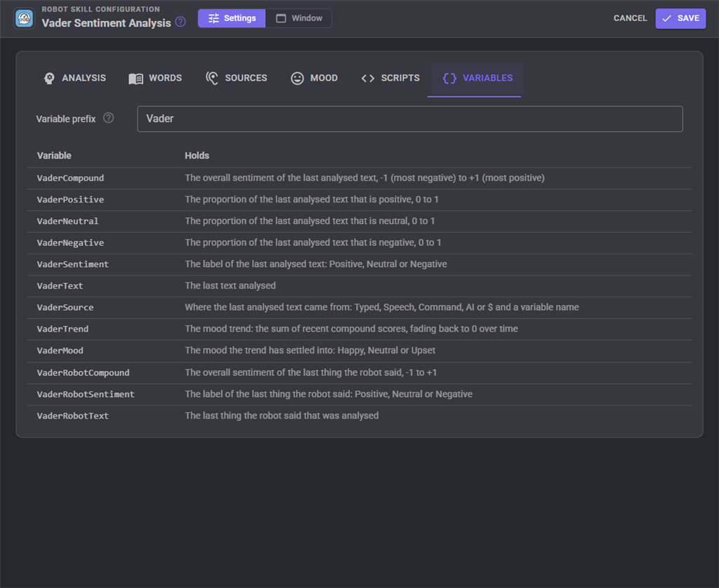Screen dimensions: 719x588
Task: Click the VaderText variable name
Action: point(60,286)
